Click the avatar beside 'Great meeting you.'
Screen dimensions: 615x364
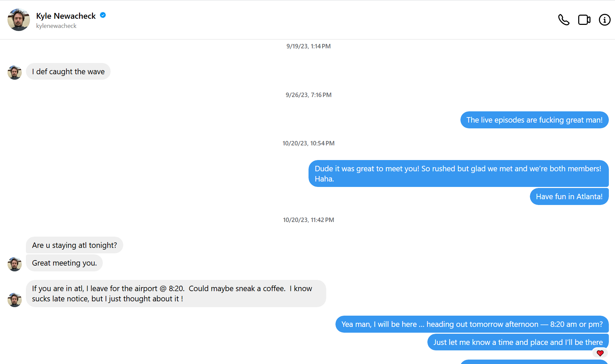click(x=15, y=264)
